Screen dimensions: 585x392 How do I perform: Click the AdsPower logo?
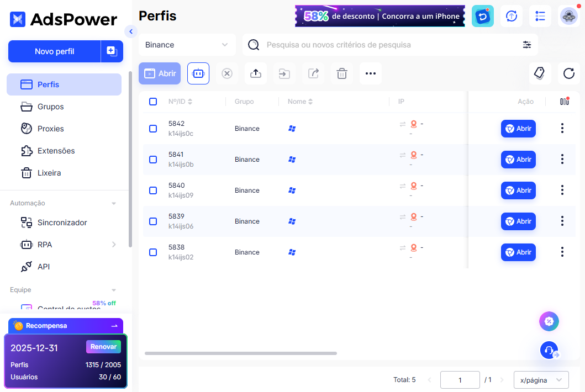coord(64,19)
